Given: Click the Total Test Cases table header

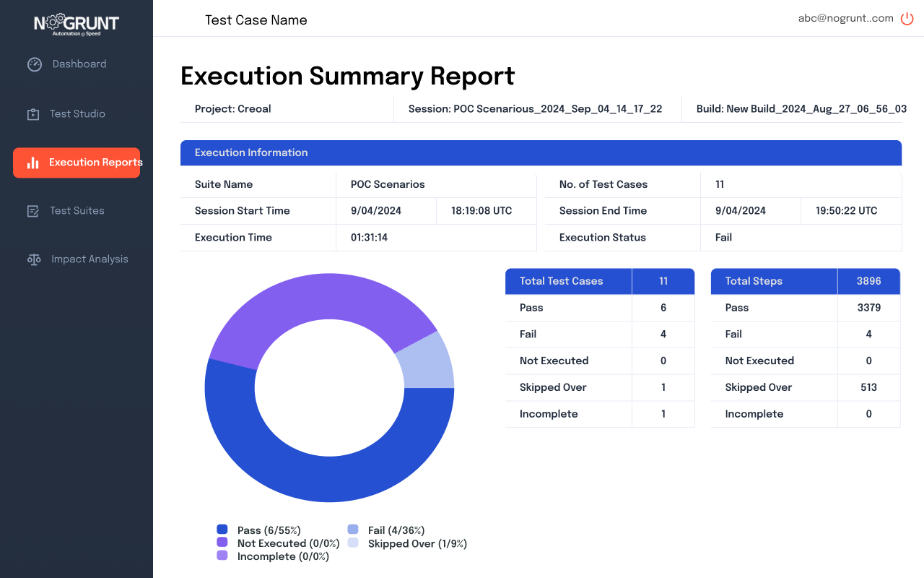Looking at the screenshot, I should pyautogui.click(x=562, y=281).
